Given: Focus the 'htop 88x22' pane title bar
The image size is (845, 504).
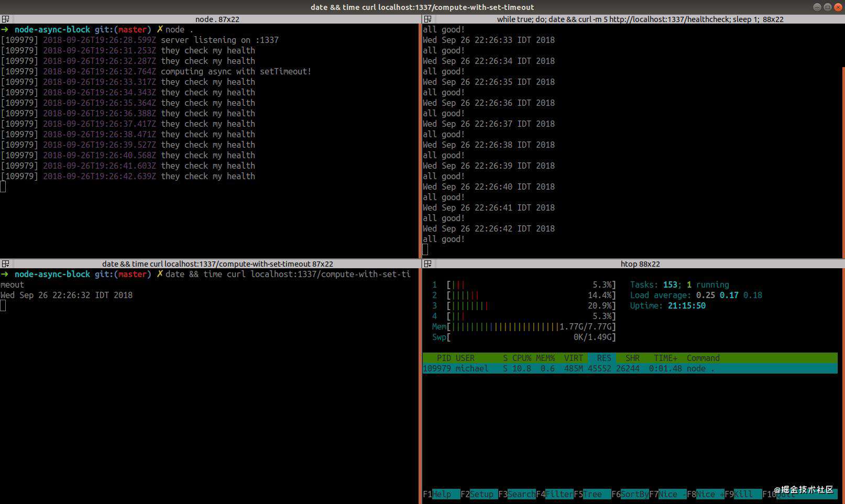Looking at the screenshot, I should pos(640,264).
